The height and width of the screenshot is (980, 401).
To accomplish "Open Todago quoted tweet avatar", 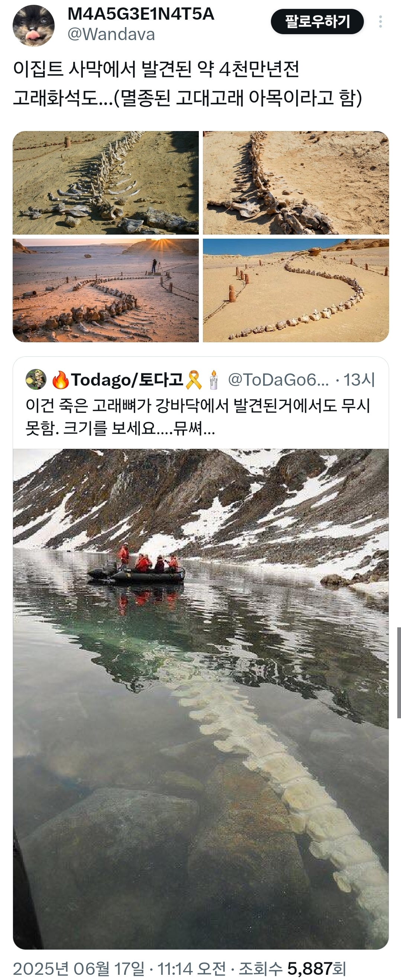I will (36, 379).
